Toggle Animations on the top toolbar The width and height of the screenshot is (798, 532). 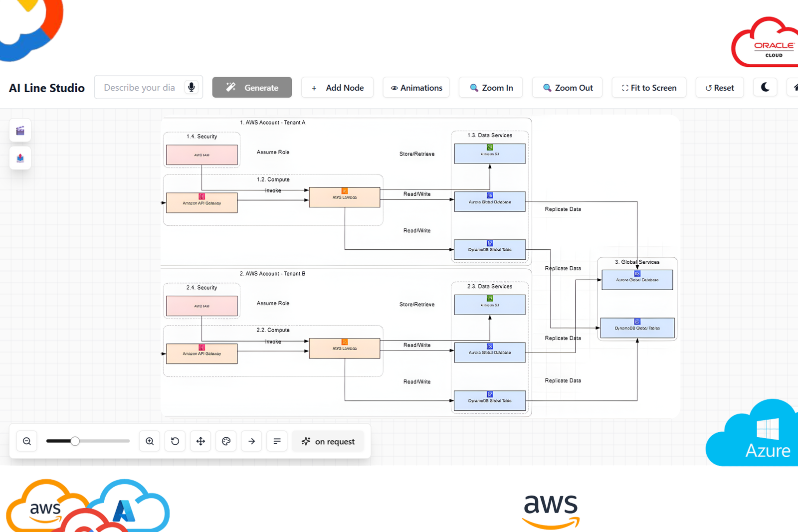tap(416, 87)
